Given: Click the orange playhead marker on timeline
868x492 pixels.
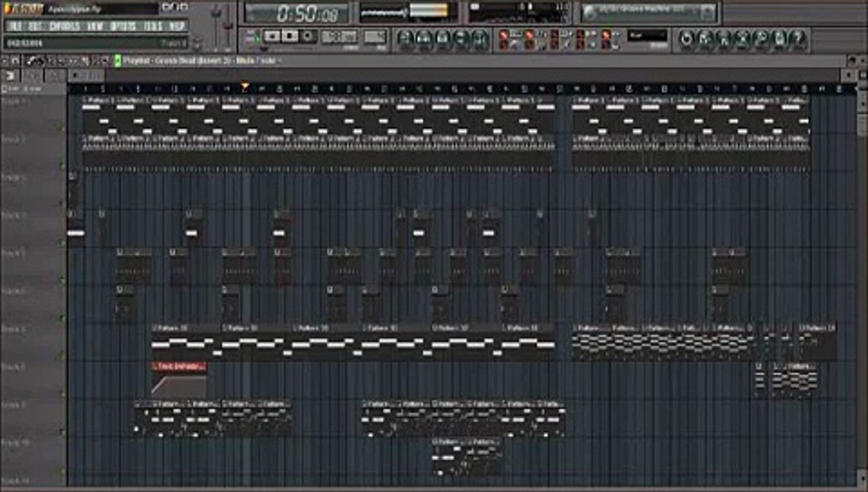Looking at the screenshot, I should pos(245,87).
